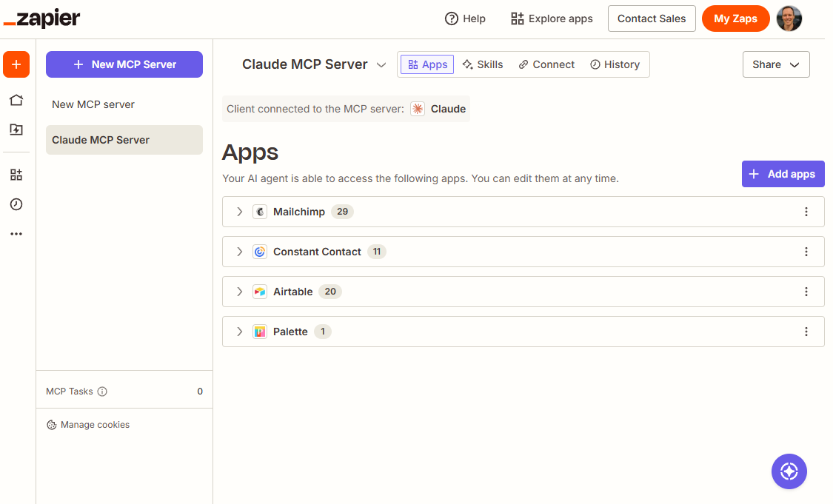Click the Claude client logo icon
This screenshot has height=504, width=833.
418,109
